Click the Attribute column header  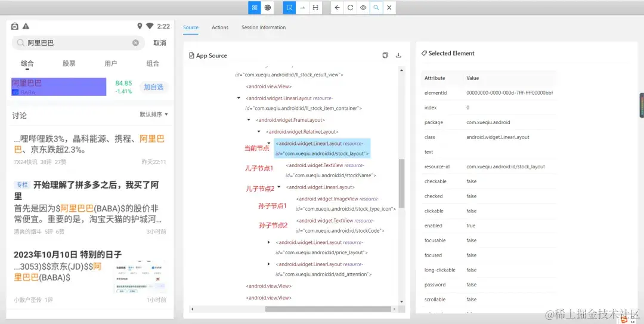pyautogui.click(x=435, y=78)
